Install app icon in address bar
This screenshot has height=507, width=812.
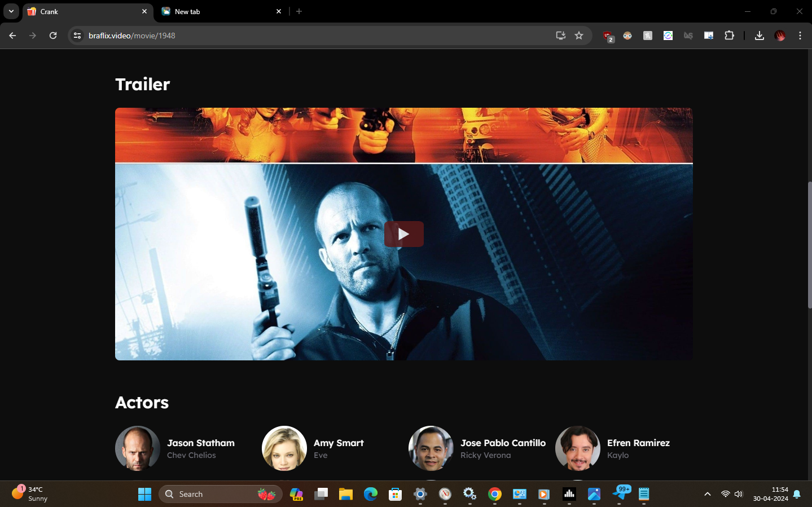(x=560, y=36)
